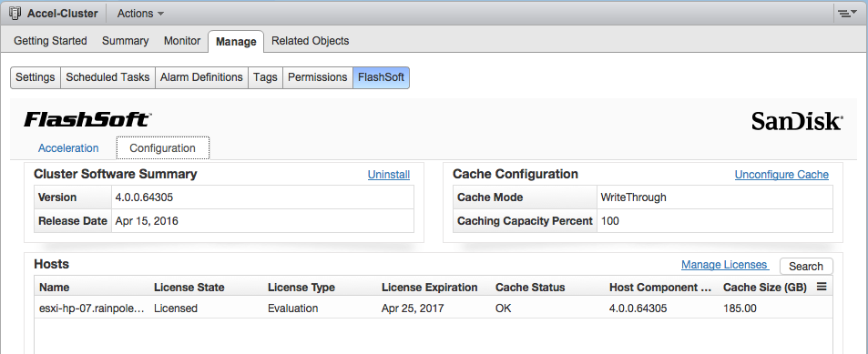Sort by License State column header

click(189, 287)
